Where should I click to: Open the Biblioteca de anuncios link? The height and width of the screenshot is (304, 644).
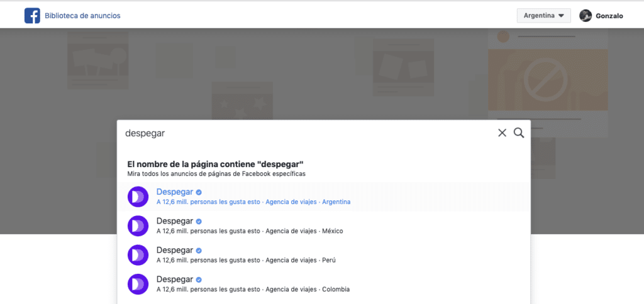pos(82,16)
